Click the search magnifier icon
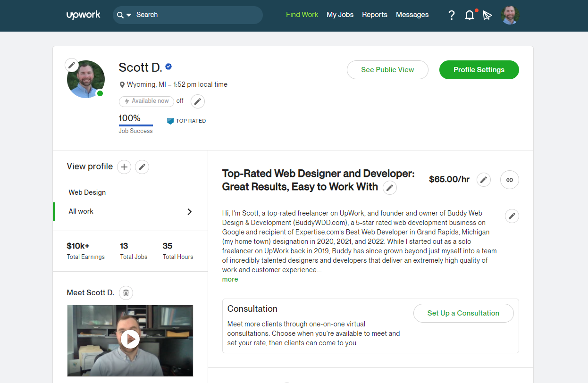Screen dimensions: 588x383 [120, 15]
